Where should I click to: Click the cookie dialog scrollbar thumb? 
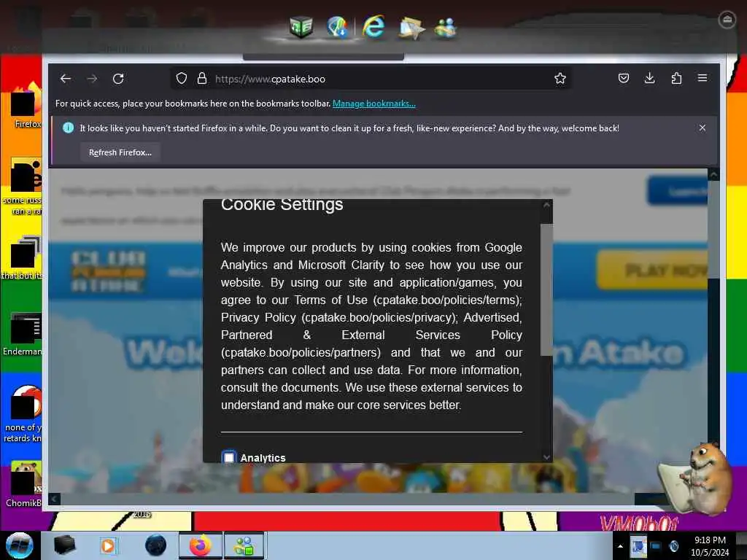click(x=546, y=289)
